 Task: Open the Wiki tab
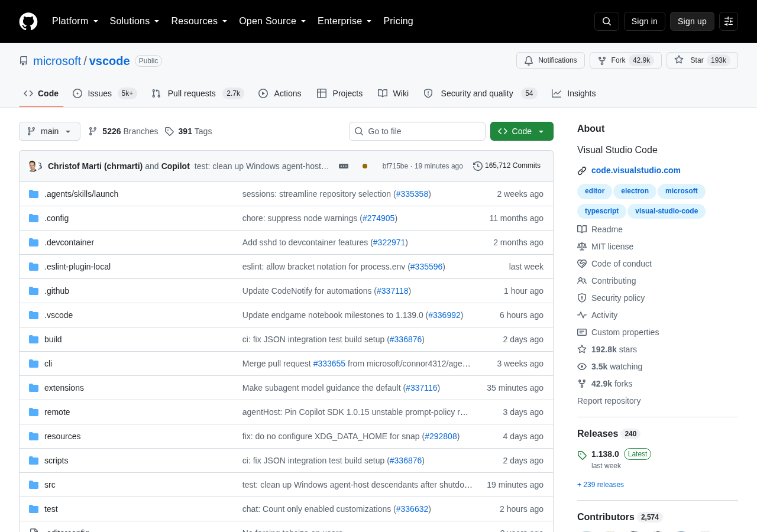point(393,93)
